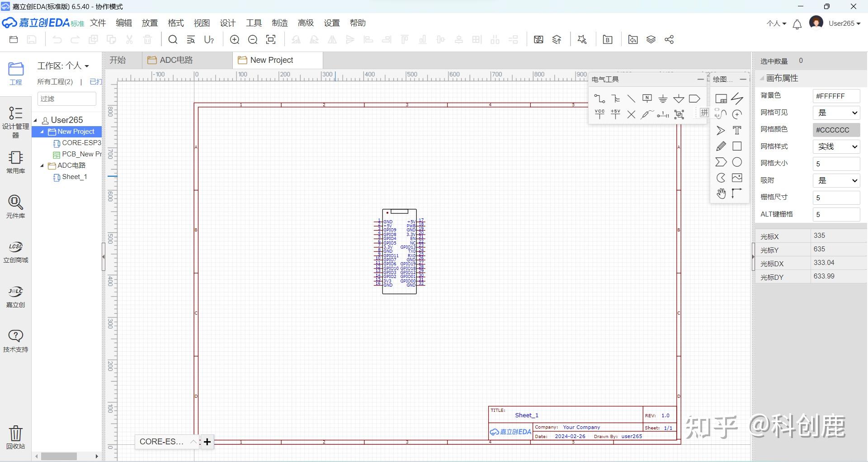Open the PCB_New Project file

pyautogui.click(x=77, y=154)
